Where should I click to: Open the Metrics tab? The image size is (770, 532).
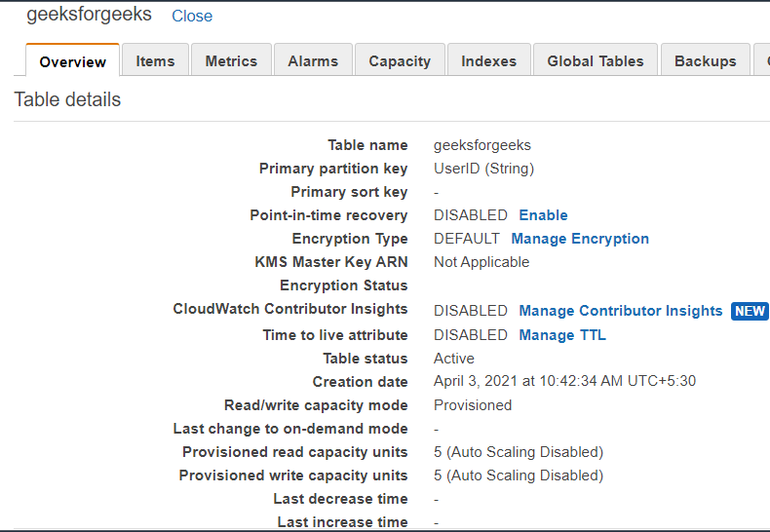point(231,60)
